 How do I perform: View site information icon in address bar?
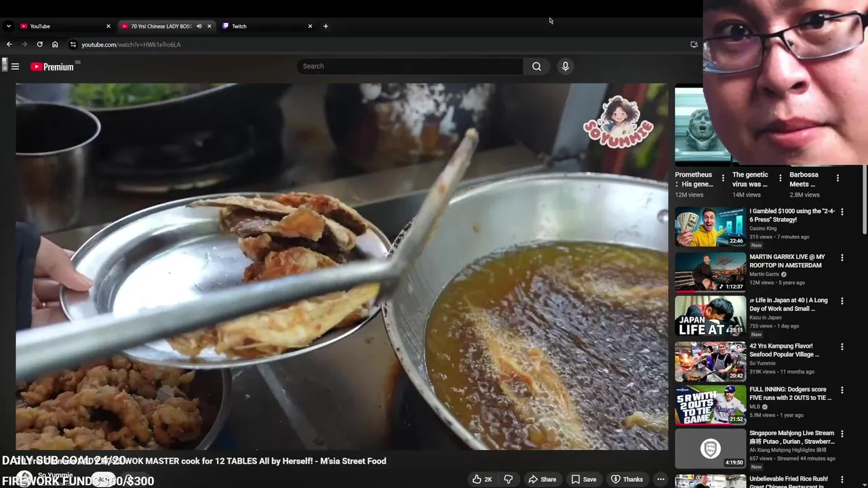coord(73,44)
